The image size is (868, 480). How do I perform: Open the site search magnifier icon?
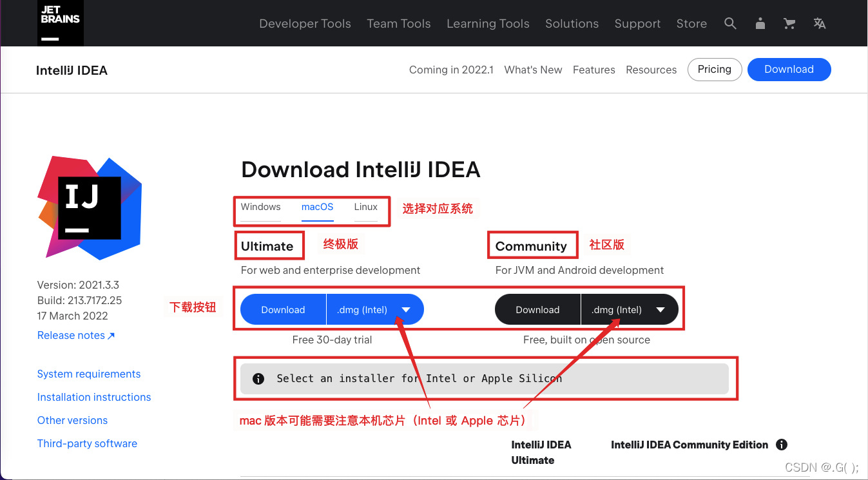[x=730, y=24]
